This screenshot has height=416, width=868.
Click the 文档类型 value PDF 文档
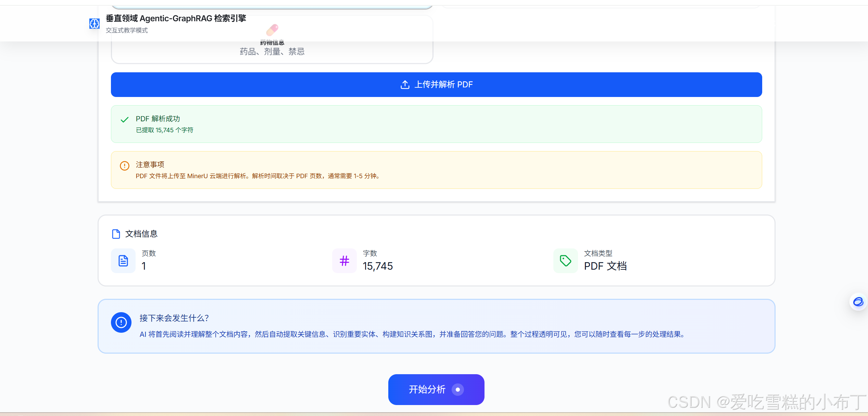click(x=605, y=266)
